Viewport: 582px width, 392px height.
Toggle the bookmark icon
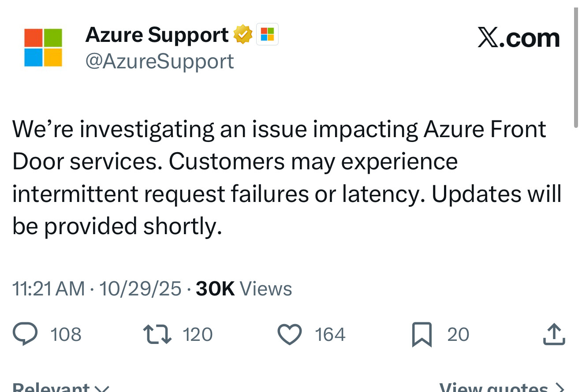pyautogui.click(x=422, y=335)
